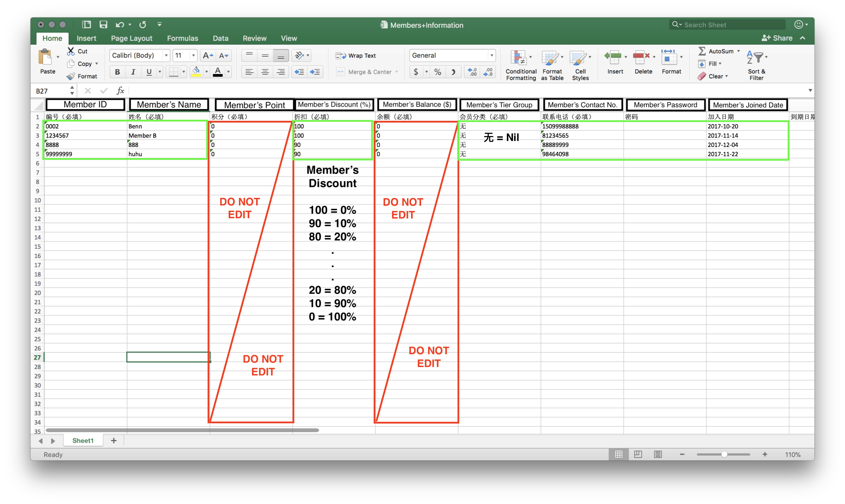
Task: Click the save icon in title bar
Action: 103,24
